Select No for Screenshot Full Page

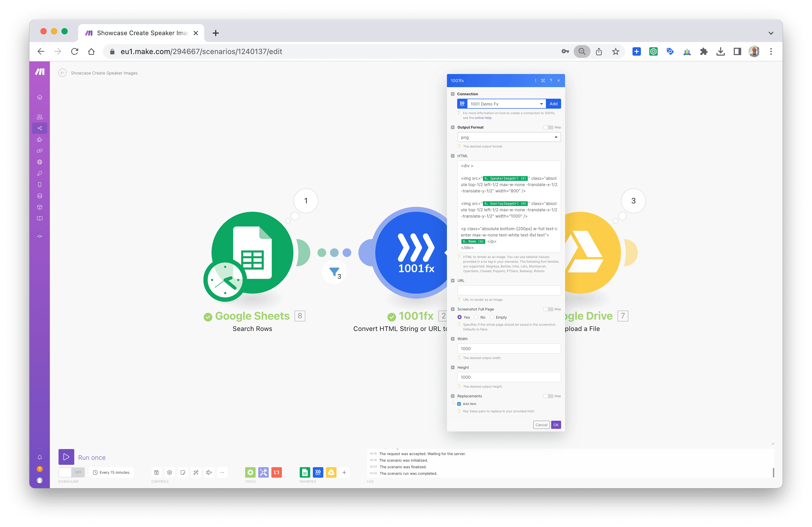[477, 317]
